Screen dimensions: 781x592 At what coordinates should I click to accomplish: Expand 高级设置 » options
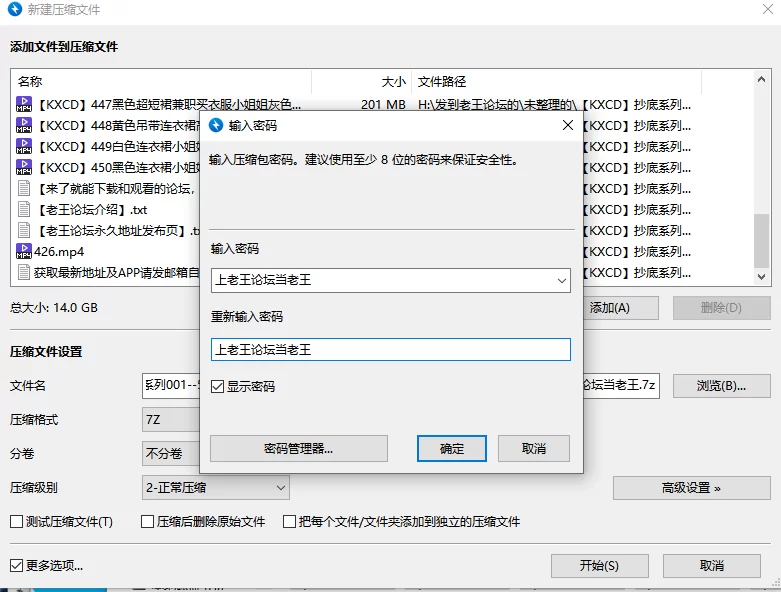tap(691, 488)
